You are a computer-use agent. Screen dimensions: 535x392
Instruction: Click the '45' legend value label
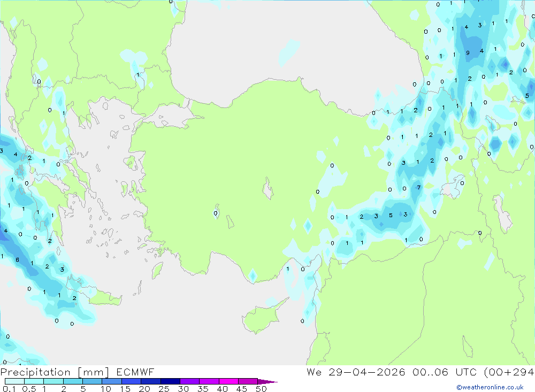point(242,389)
